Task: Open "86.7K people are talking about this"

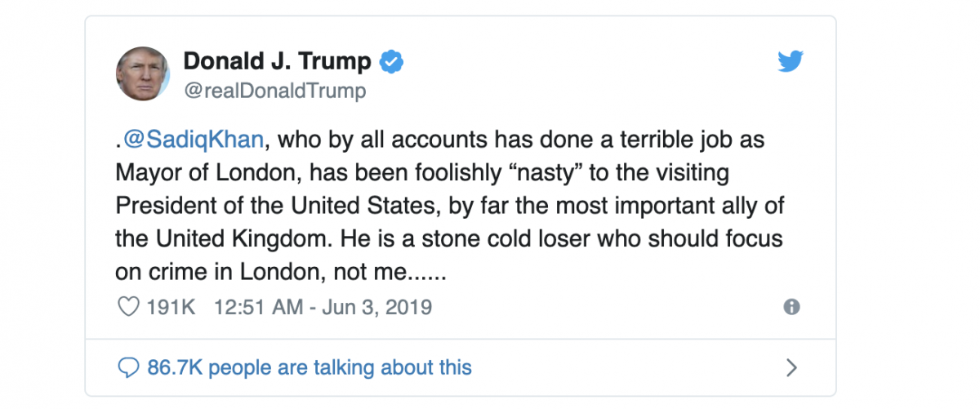Action: click(x=310, y=367)
